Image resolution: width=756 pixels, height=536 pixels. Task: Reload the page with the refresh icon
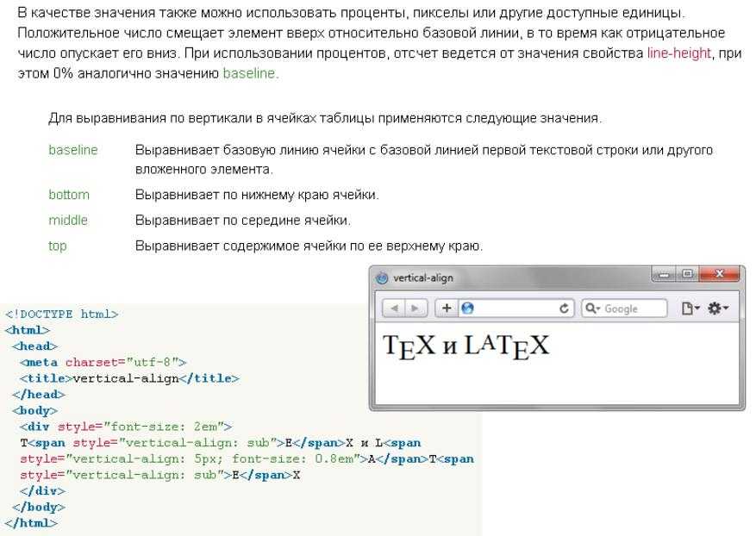[564, 309]
